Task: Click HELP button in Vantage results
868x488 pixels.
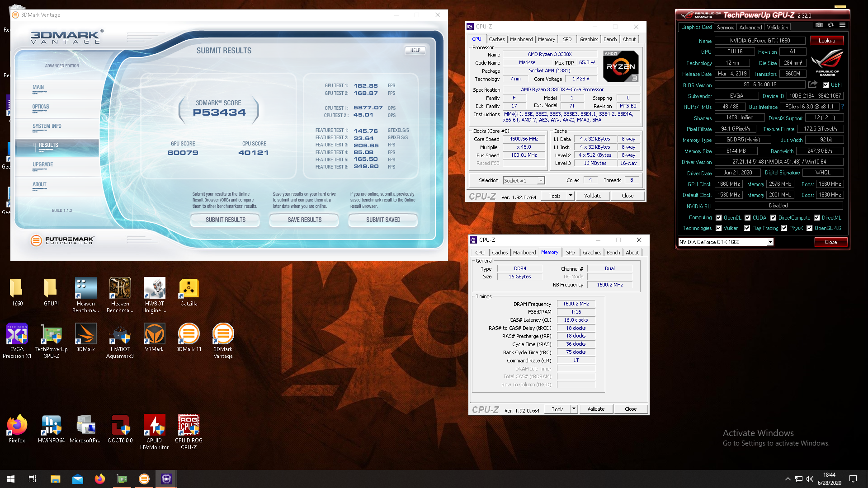Action: pos(415,50)
